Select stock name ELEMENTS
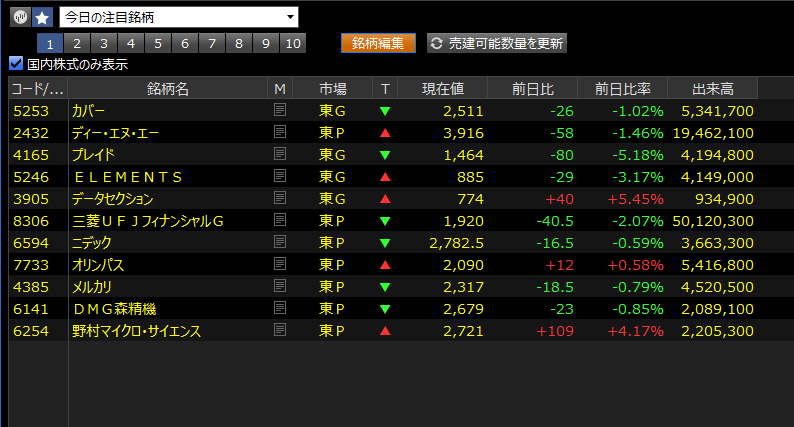The image size is (794, 427). click(128, 177)
